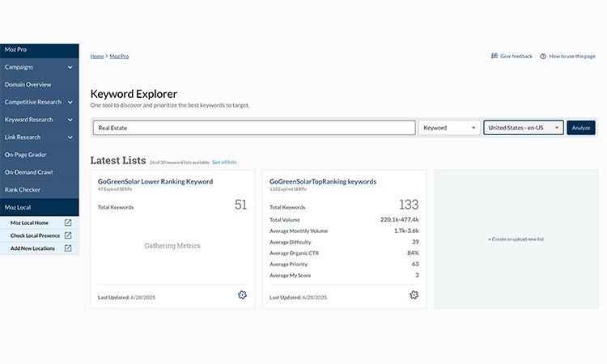Click the Average Monthly Volume value 1.7k-3.6k
Image resolution: width=607 pixels, height=364 pixels.
[x=406, y=231]
